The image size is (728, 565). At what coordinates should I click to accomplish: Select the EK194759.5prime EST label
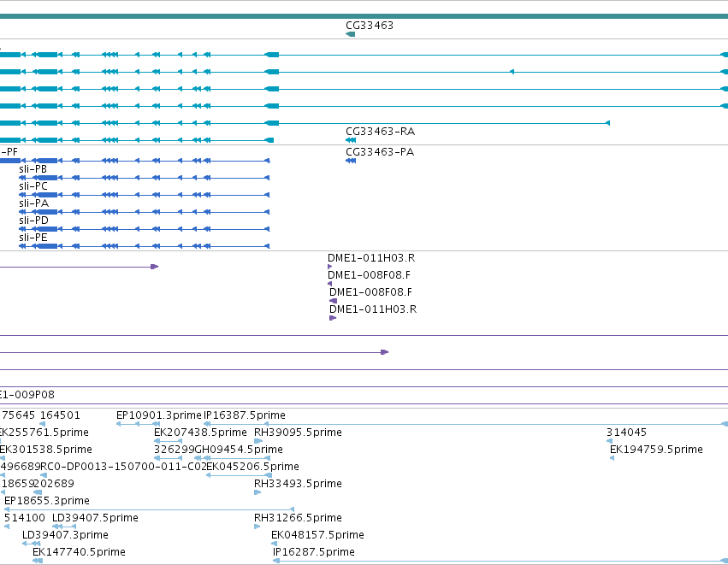tap(656, 450)
